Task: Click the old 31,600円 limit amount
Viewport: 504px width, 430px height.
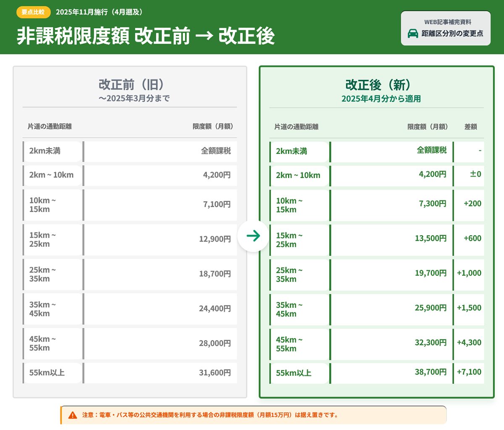Action: (x=215, y=372)
